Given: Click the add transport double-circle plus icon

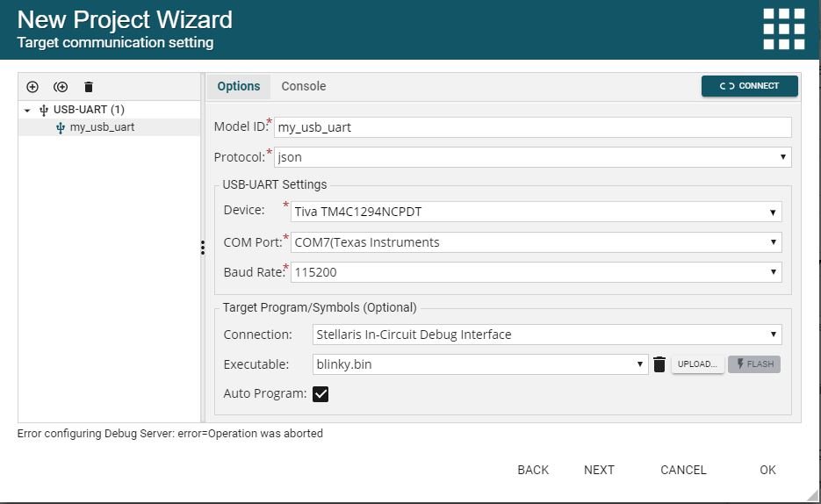Looking at the screenshot, I should tap(61, 87).
